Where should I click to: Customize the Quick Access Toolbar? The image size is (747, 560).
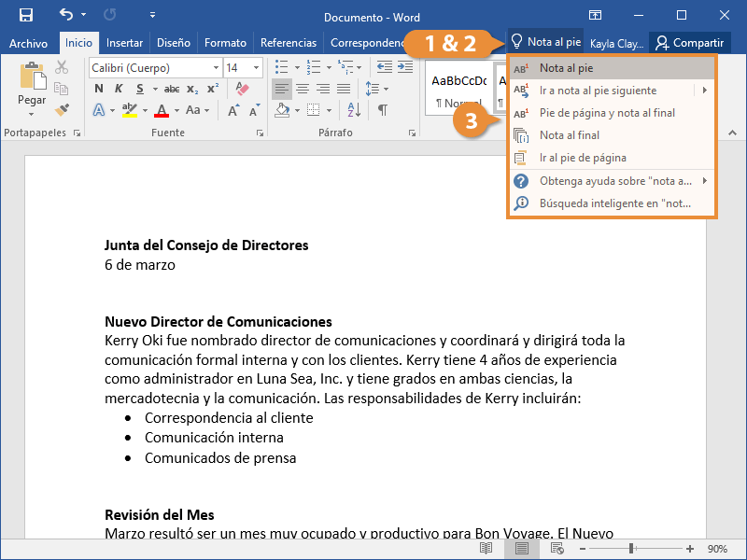coord(152,15)
